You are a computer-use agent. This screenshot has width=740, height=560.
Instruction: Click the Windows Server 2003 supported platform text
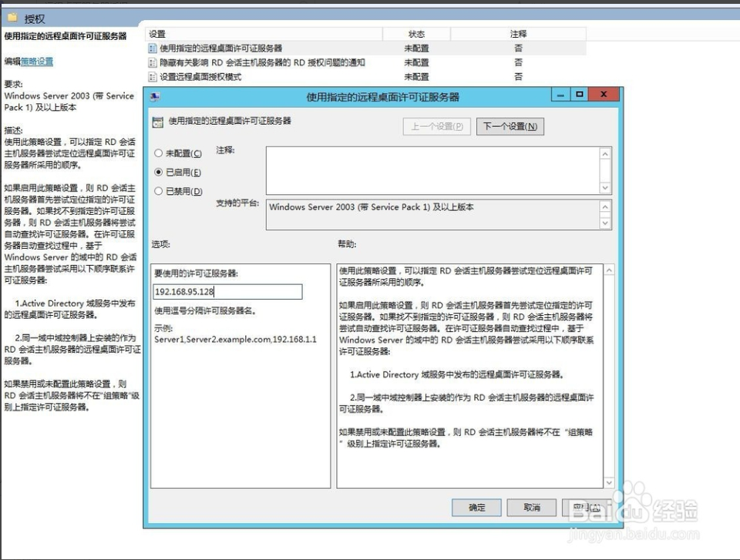[372, 207]
